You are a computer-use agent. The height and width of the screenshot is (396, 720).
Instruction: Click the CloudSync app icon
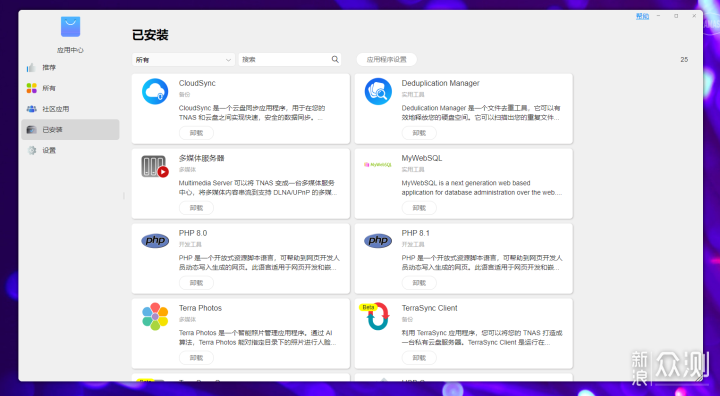click(x=155, y=91)
